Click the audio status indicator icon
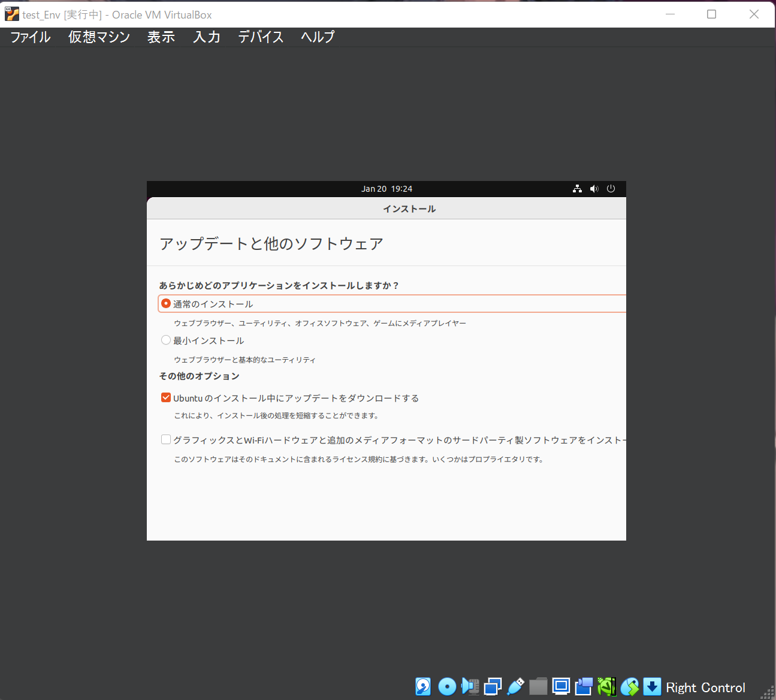Viewport: 776px width, 700px height. (470, 686)
